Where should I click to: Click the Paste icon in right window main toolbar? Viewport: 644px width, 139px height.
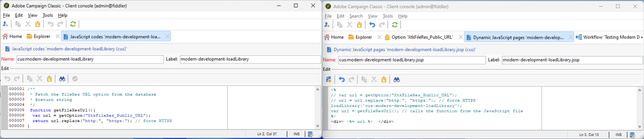click(x=359, y=25)
